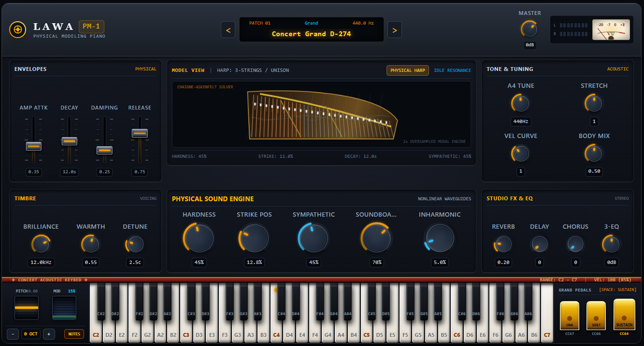Click the 0.50 body mix value box
The width and height of the screenshot is (644, 346).
coord(594,171)
